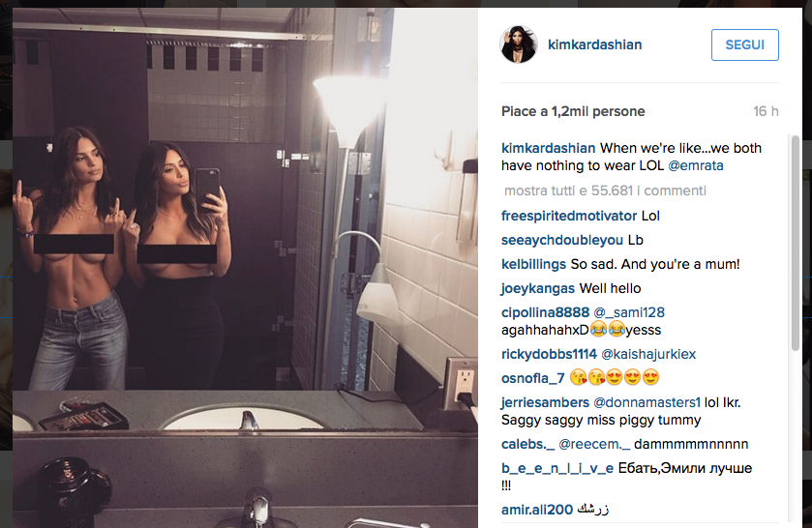
Task: Click the comments panel scrollbar
Action: (796, 244)
